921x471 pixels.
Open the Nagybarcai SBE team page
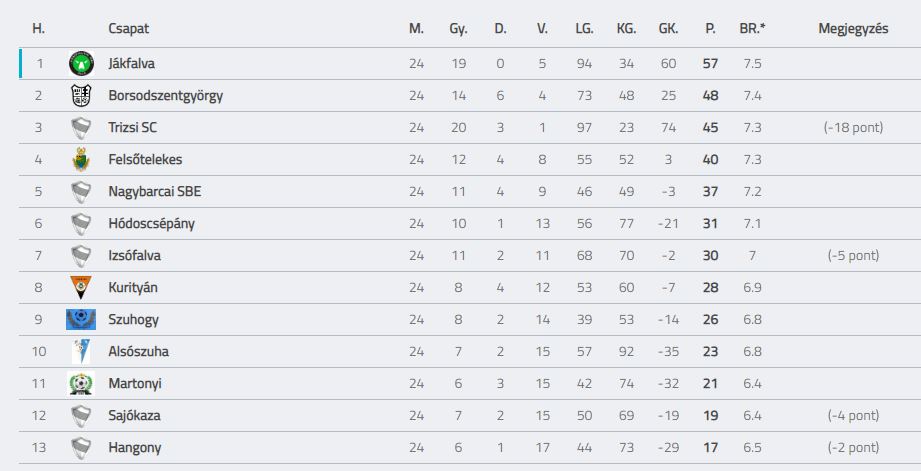tap(154, 191)
